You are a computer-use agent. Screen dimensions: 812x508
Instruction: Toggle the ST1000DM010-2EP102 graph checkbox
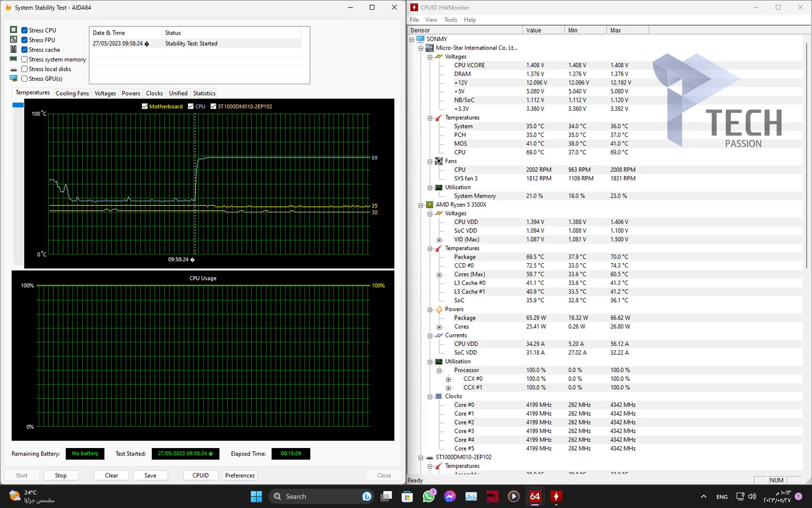coord(213,106)
